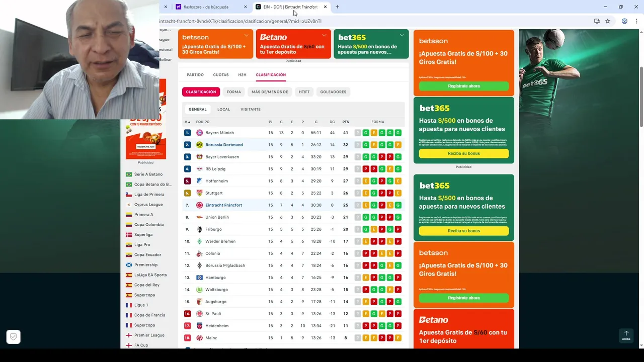
Task: Switch to the H2H tab
Action: (242, 75)
